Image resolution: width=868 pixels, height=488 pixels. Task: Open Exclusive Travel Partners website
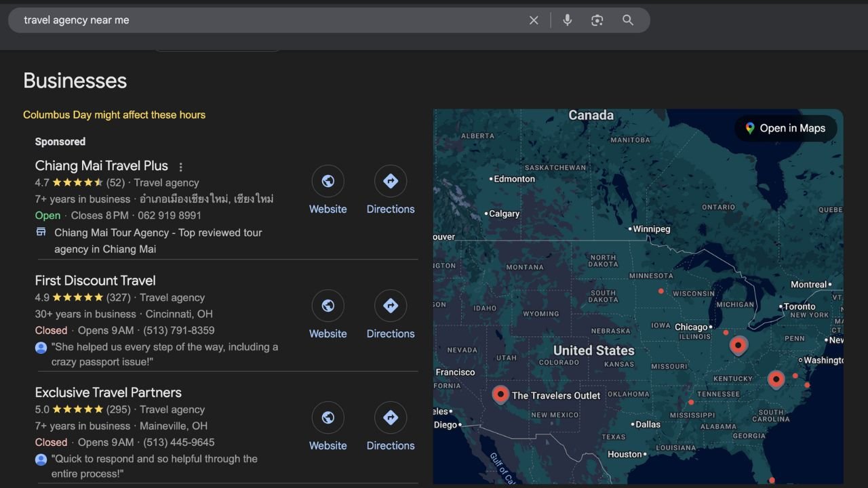328,418
